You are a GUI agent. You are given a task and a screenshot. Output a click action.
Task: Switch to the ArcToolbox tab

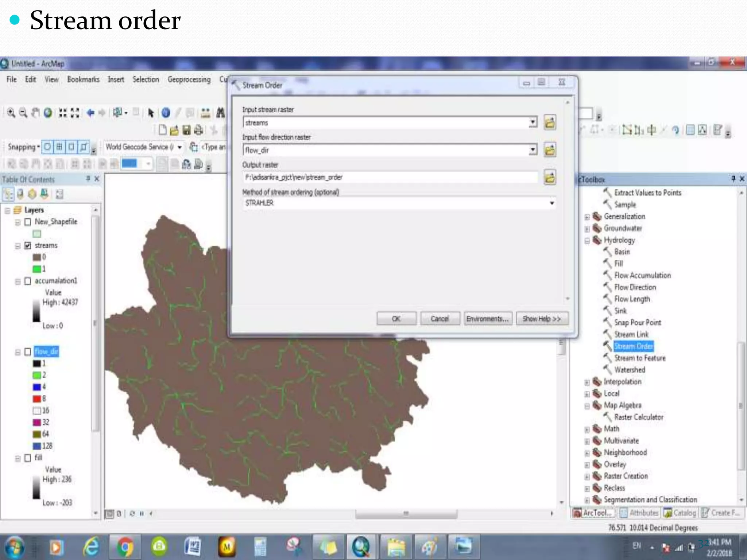pos(593,513)
